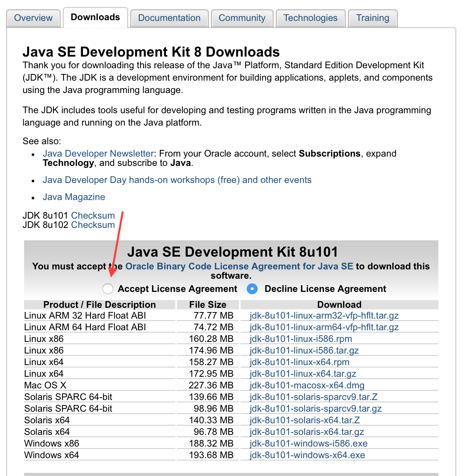Click the 77.77 MB file size

214,316
